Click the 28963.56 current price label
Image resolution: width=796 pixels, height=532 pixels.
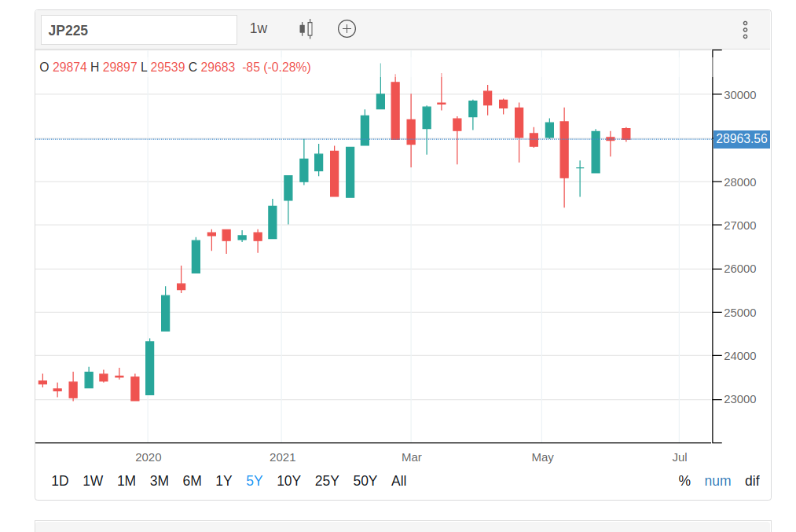pyautogui.click(x=742, y=139)
